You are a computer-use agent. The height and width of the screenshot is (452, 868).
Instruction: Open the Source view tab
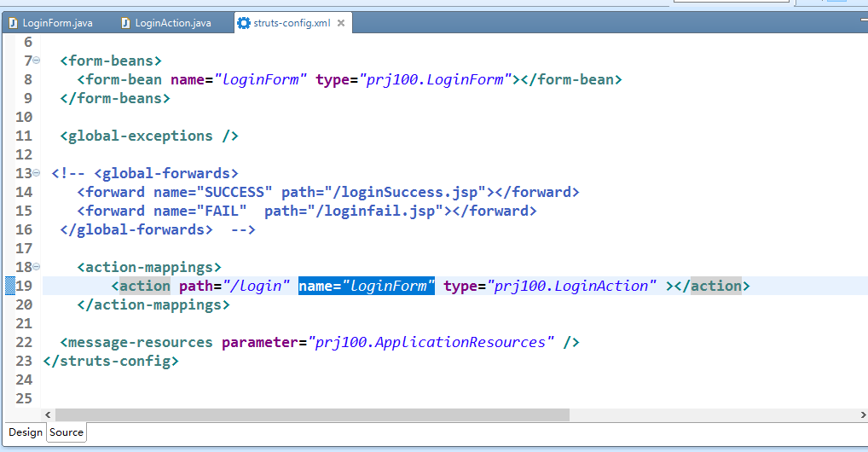coord(67,432)
